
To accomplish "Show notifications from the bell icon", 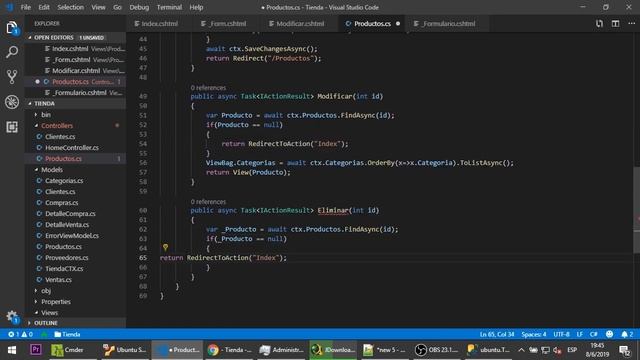I will click(627, 334).
